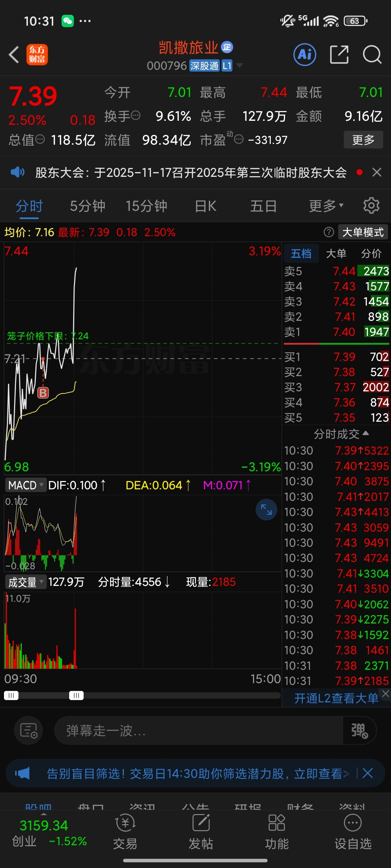The height and width of the screenshot is (868, 391).
Task: Switch to 五日 chart tab
Action: [264, 206]
